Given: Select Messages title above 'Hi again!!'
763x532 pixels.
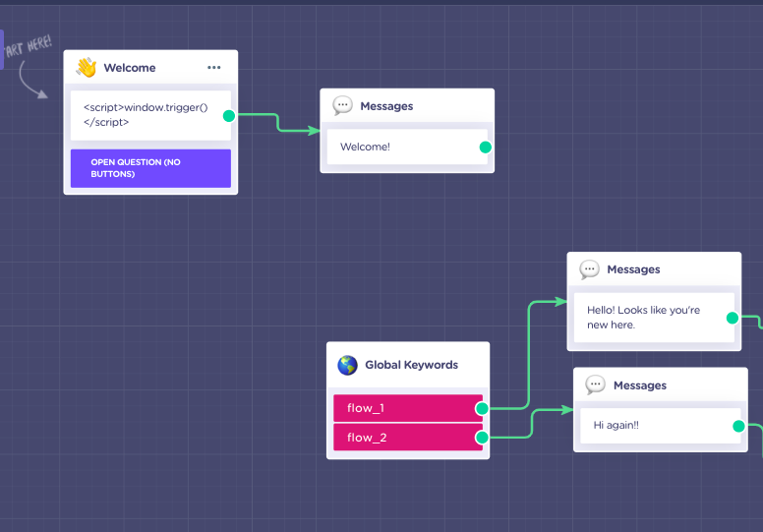Looking at the screenshot, I should [640, 385].
